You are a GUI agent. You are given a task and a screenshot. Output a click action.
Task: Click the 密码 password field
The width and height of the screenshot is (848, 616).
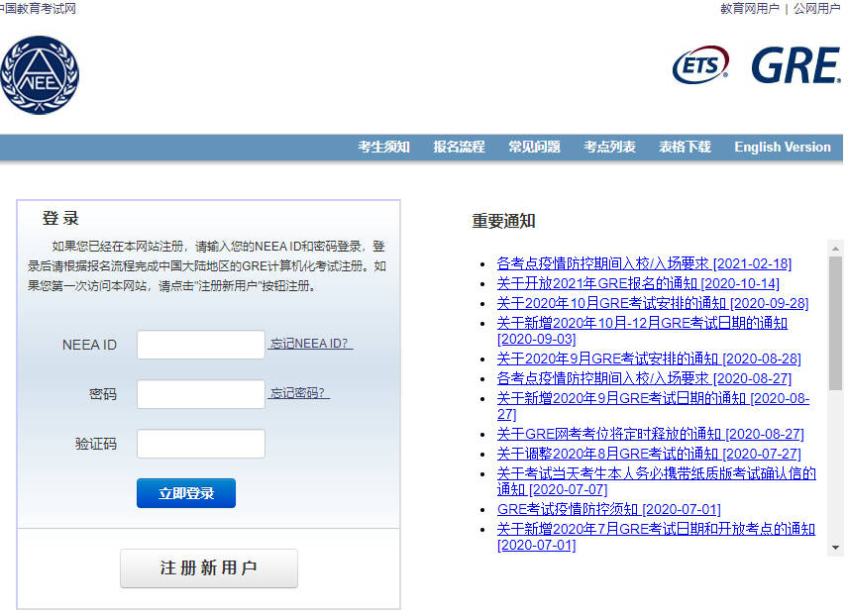pos(201,394)
